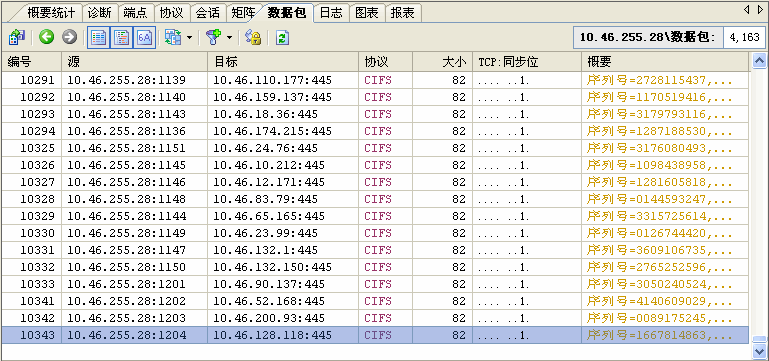Select highlighted packet row 10343

click(375, 335)
